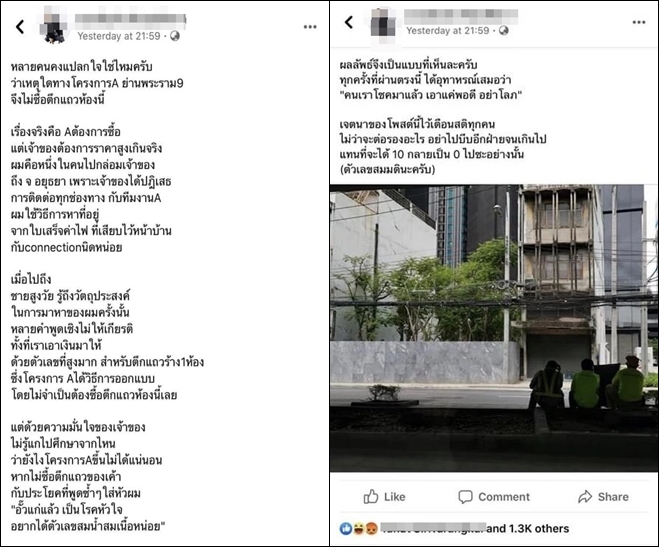This screenshot has height=547, width=659.
Task: Like the post with thumbs-up button
Action: [384, 497]
